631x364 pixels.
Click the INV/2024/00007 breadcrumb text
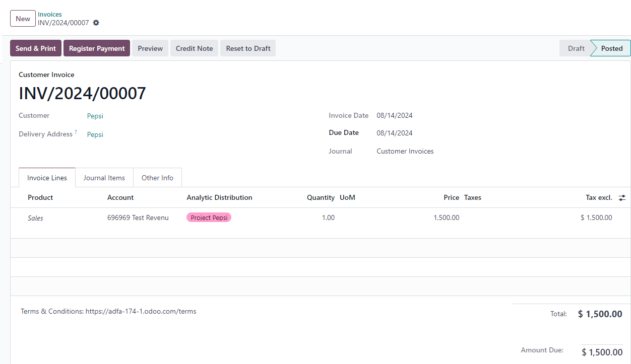click(63, 23)
